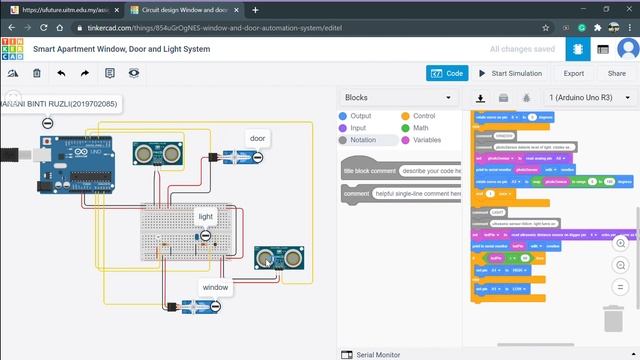Viewport: 640px width, 360px height.
Task: Select the Notation block category
Action: (358, 140)
